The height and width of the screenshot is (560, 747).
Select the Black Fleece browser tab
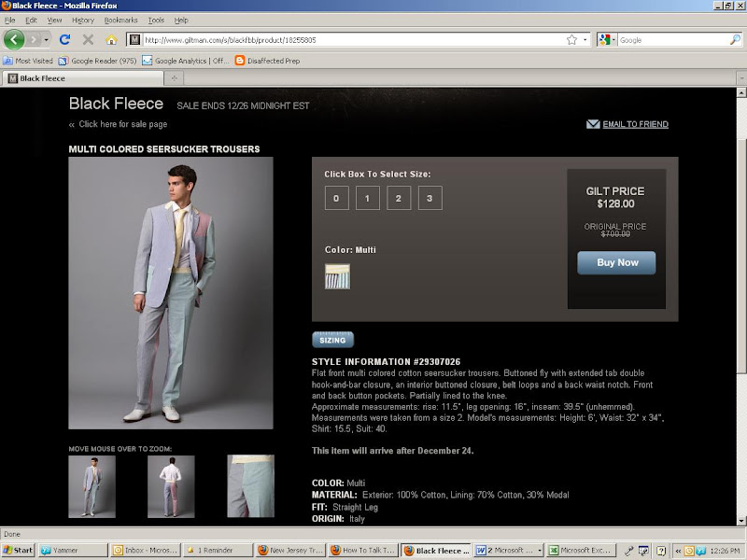(82, 78)
